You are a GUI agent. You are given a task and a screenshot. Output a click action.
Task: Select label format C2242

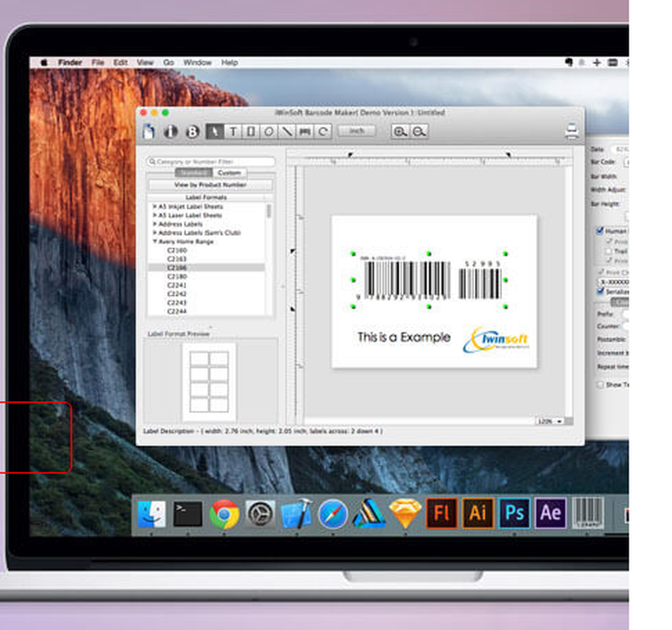[177, 294]
